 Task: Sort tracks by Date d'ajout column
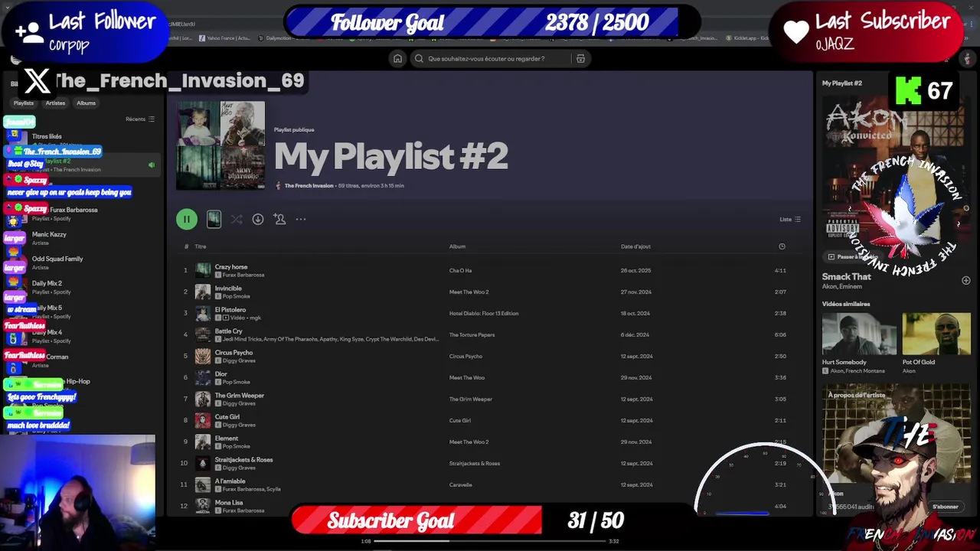point(635,246)
